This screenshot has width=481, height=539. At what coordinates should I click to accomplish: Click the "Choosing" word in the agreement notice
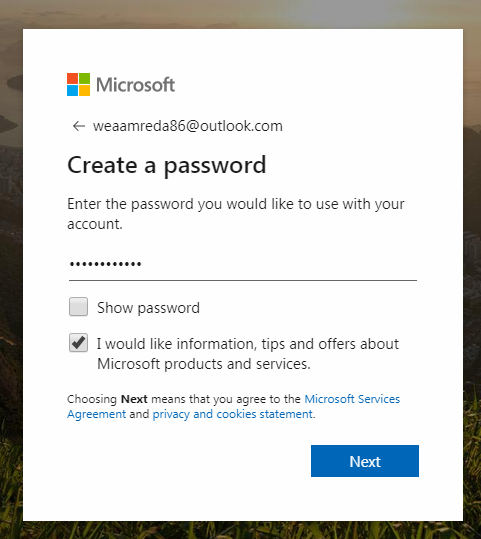point(92,399)
